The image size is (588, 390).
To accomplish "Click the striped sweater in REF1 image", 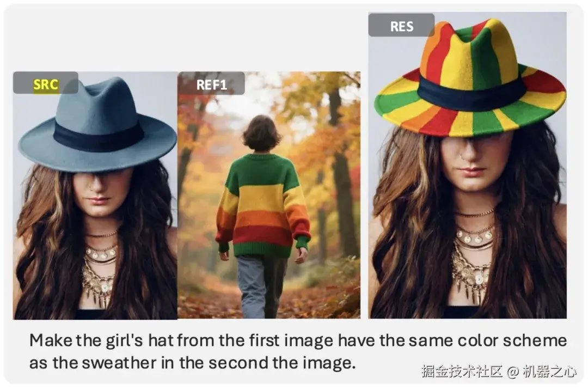I will 262,204.
